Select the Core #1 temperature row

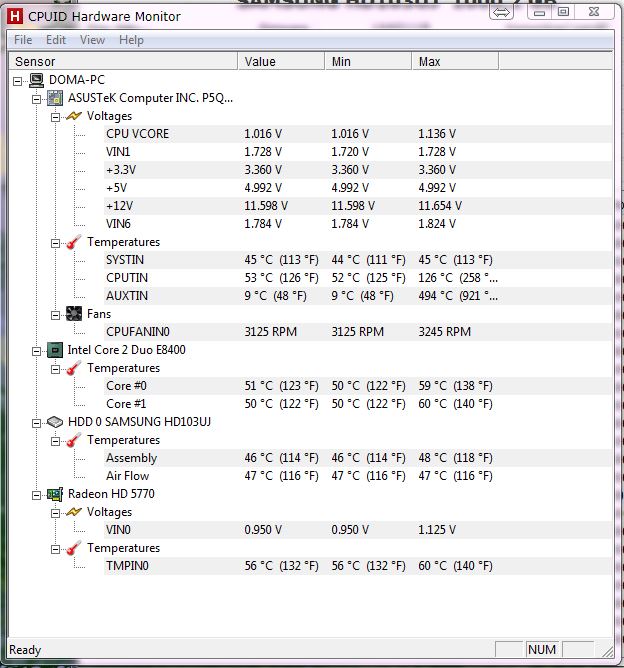[x=357, y=404]
